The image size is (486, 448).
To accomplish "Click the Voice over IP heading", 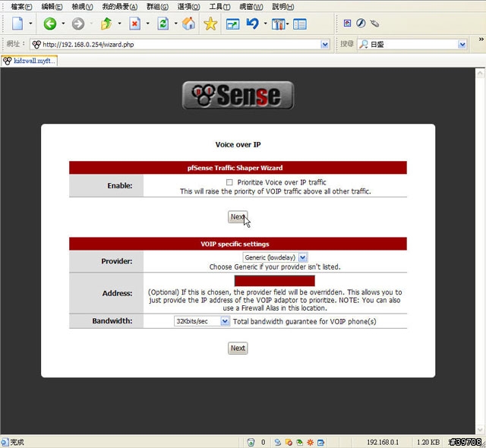I will 238,144.
